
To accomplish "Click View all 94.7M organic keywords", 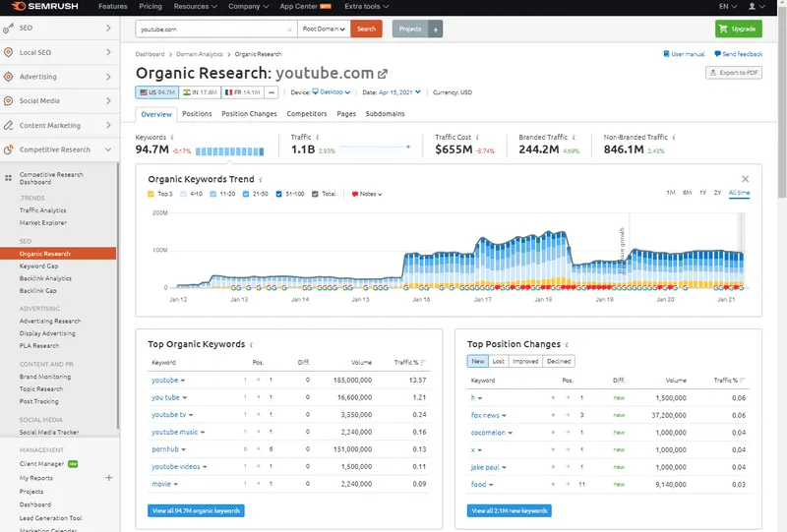I will 196,511.
